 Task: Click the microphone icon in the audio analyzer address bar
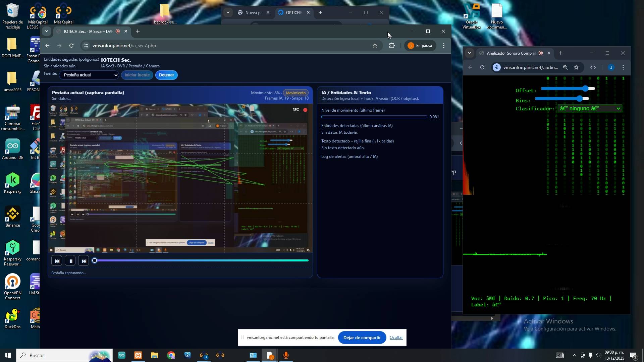click(x=497, y=67)
